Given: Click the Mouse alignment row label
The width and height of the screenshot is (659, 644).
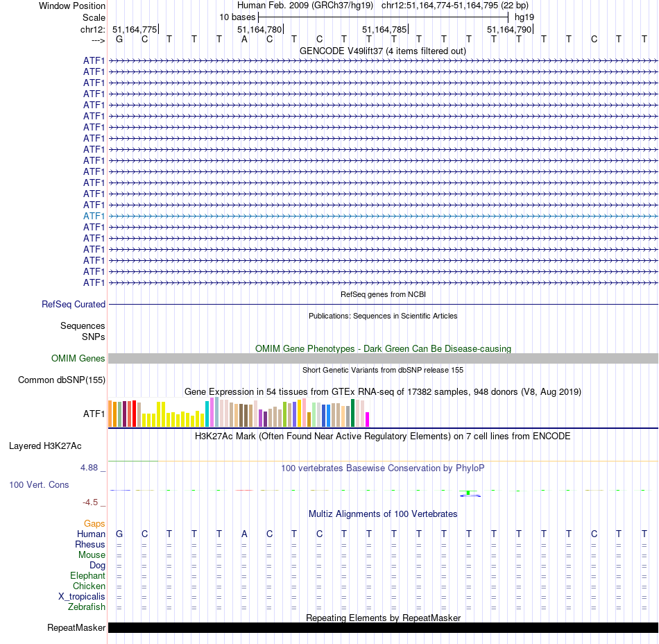Looking at the screenshot, I should pos(92,555).
